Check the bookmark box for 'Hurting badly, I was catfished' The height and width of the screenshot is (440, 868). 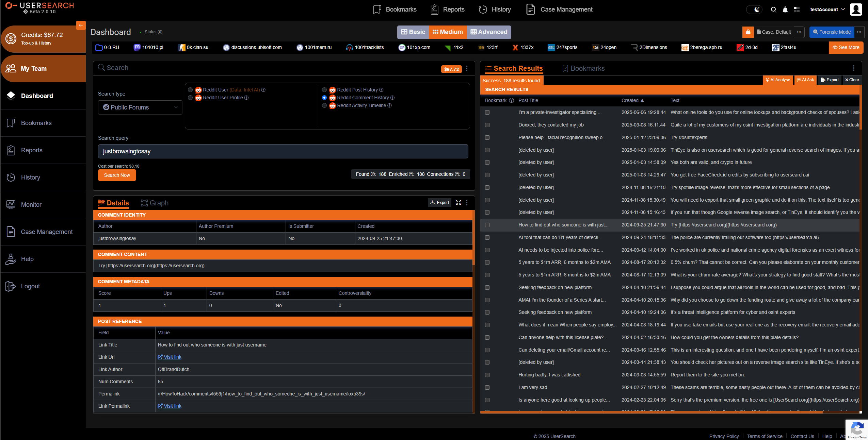[487, 375]
